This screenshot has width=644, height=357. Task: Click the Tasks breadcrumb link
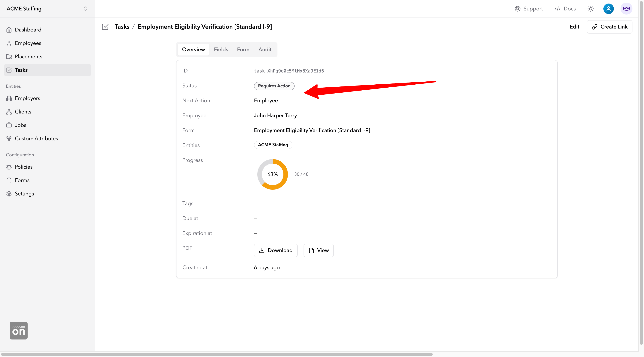[x=122, y=27]
